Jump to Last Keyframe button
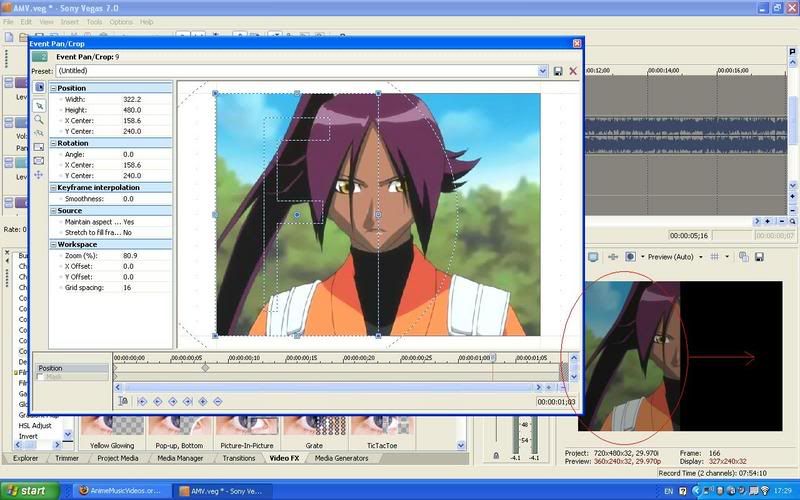The image size is (800, 500). tap(187, 402)
